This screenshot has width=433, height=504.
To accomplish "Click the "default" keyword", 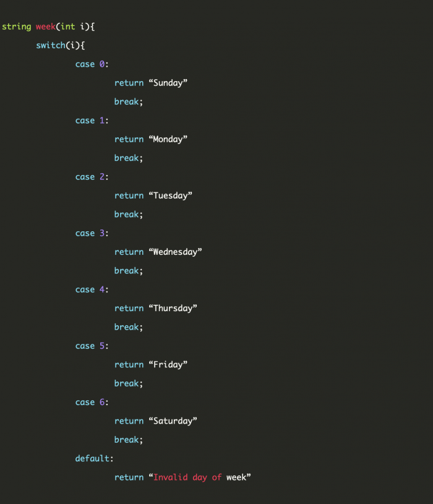I will coord(93,458).
